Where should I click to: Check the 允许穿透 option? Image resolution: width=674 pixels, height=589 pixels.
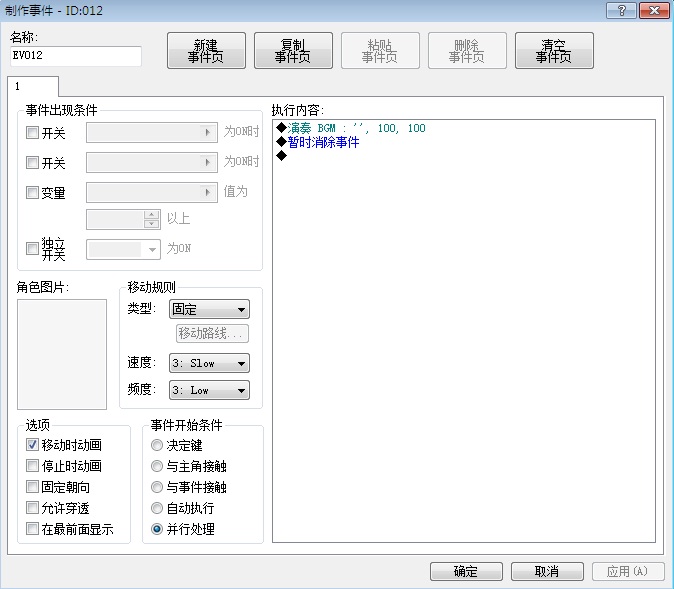pyautogui.click(x=32, y=508)
